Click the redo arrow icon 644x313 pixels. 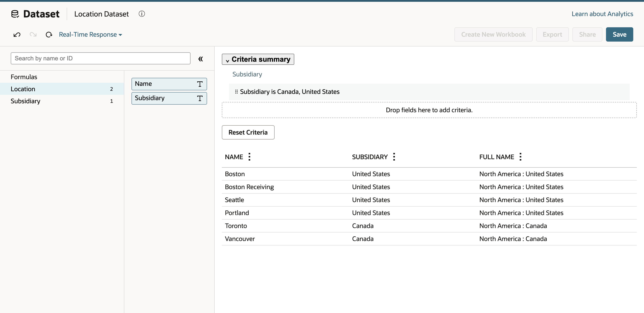33,34
